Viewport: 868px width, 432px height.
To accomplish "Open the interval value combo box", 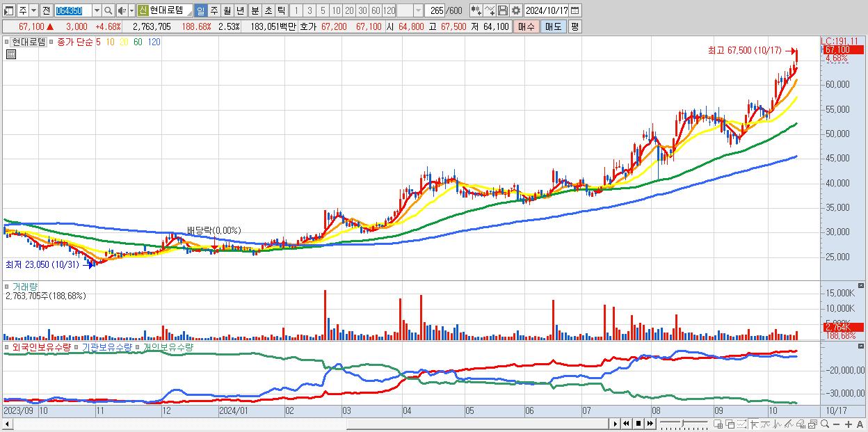I will [x=410, y=10].
